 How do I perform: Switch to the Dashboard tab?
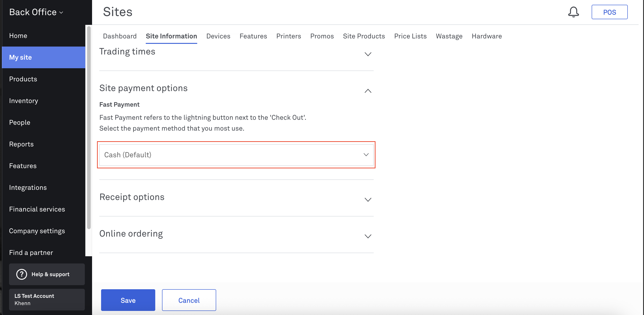click(x=120, y=36)
